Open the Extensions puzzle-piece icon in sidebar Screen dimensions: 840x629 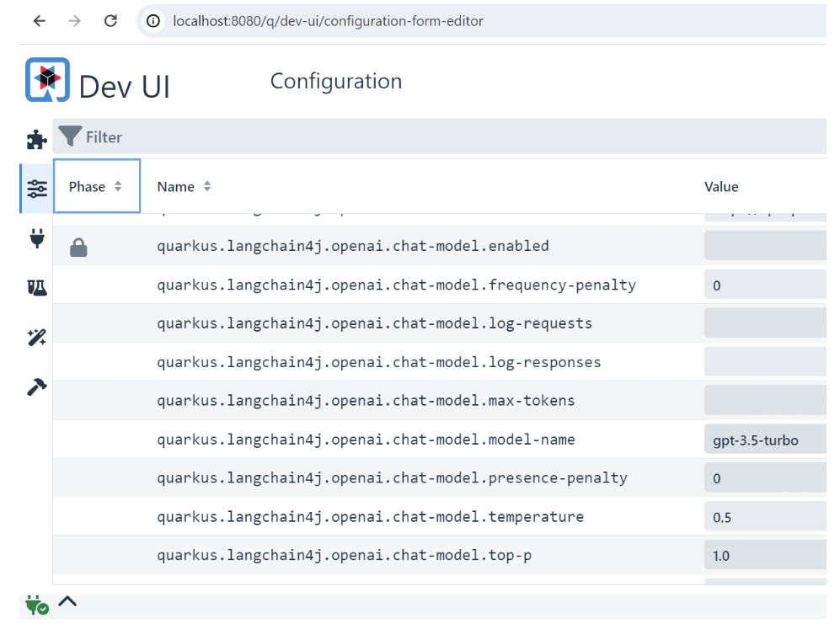[36, 139]
